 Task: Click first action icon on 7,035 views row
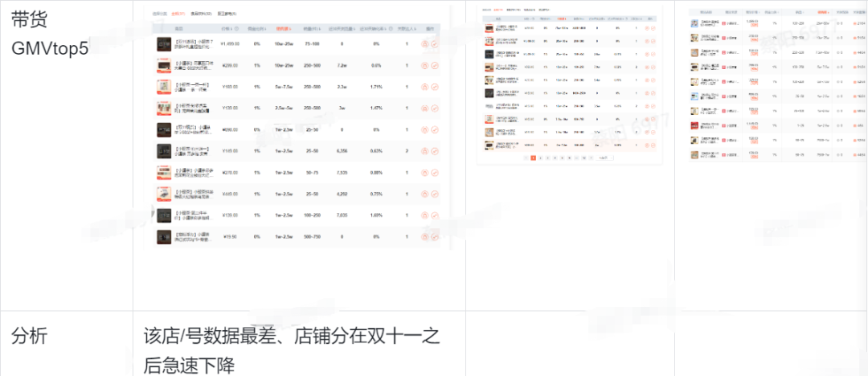point(424,216)
